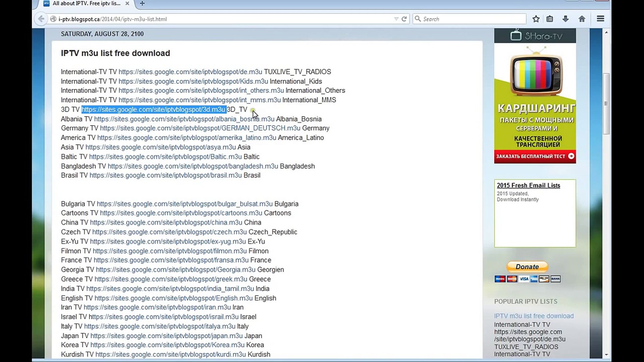Image resolution: width=644 pixels, height=362 pixels.
Task: Click the SHara-TV advertisement banner
Action: click(x=535, y=96)
